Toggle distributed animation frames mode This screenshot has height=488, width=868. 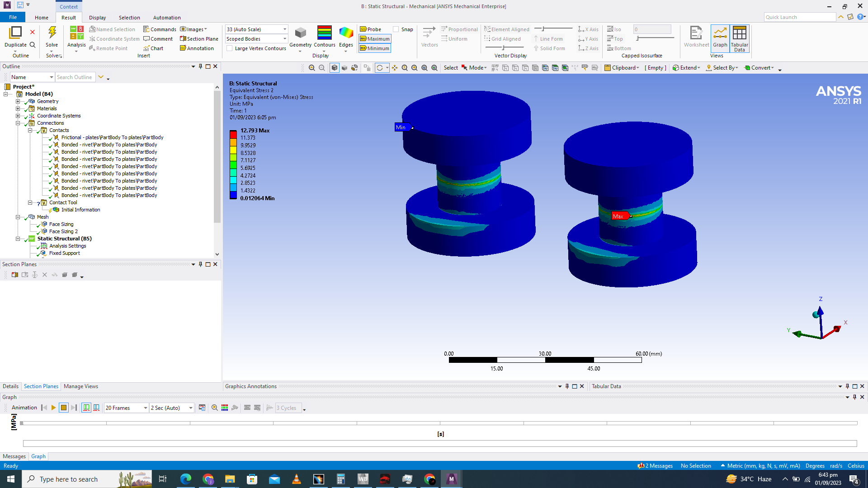point(86,408)
